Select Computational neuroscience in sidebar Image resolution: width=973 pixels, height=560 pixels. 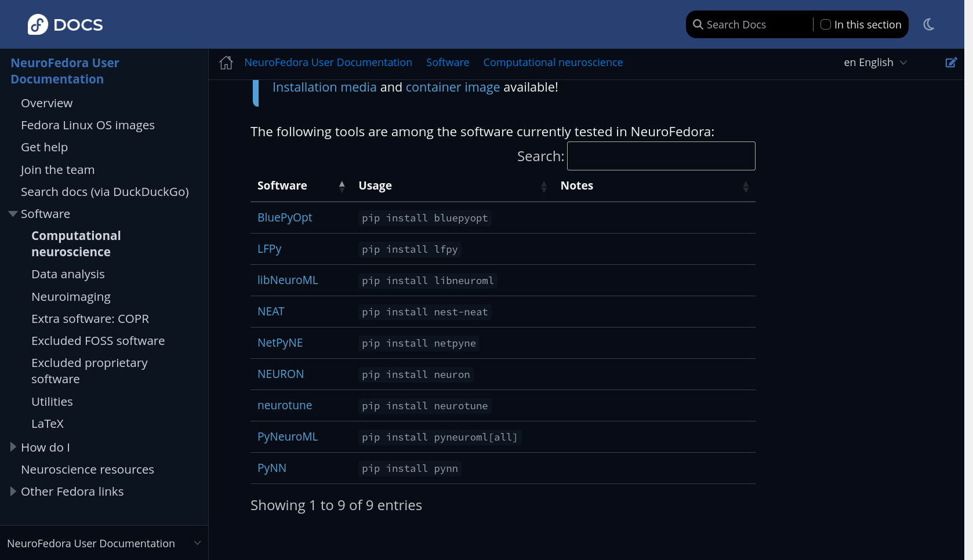point(76,244)
